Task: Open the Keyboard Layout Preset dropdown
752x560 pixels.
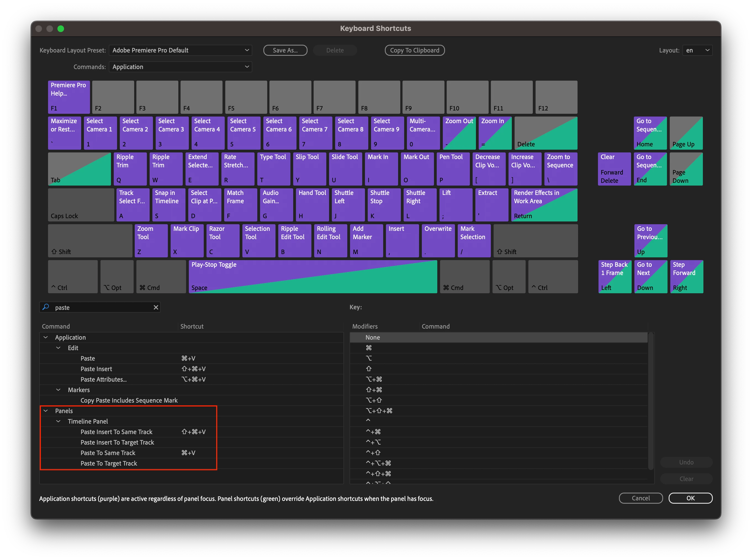Action: click(x=180, y=50)
